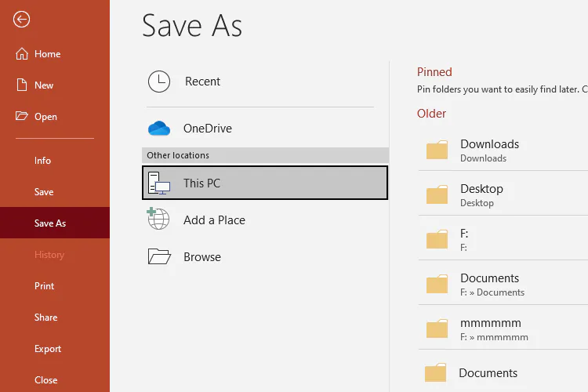Click the Open folder icon
The image size is (588, 392).
pos(21,117)
